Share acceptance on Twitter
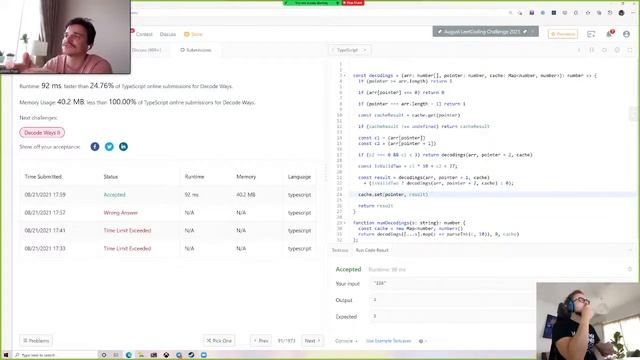 (109, 147)
